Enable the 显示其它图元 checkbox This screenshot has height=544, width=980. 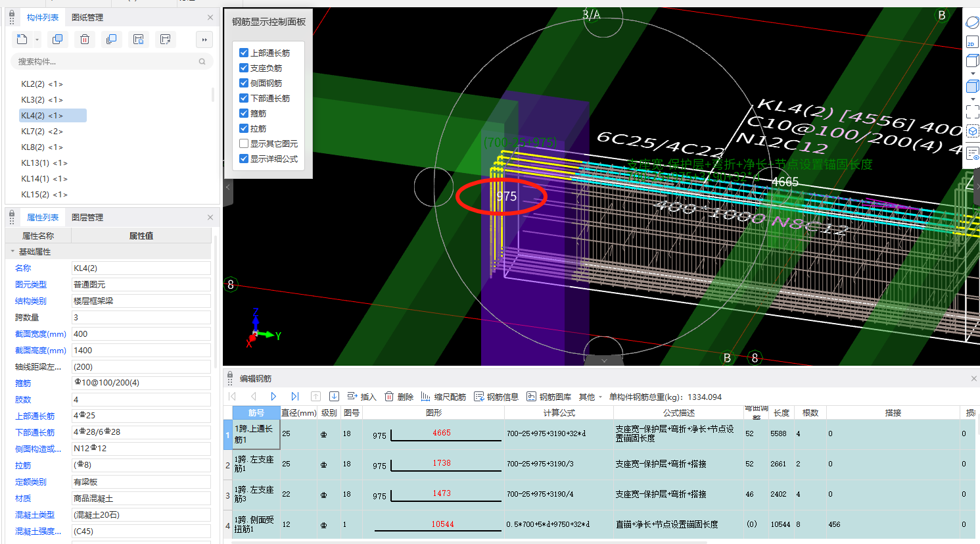click(244, 143)
